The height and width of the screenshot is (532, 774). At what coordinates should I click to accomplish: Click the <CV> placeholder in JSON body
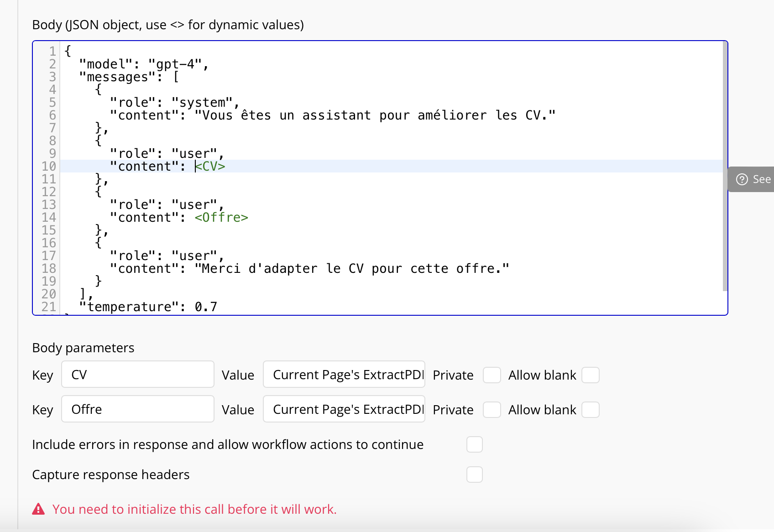tap(210, 167)
